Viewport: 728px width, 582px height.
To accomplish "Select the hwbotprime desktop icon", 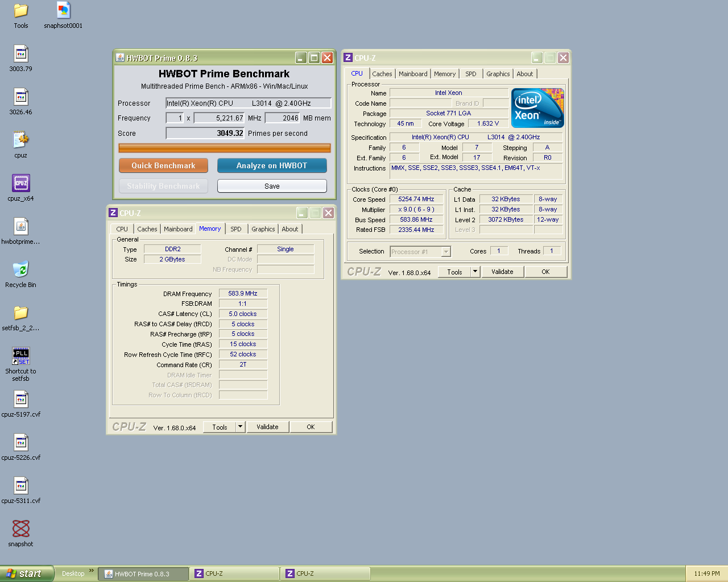I will tap(21, 226).
